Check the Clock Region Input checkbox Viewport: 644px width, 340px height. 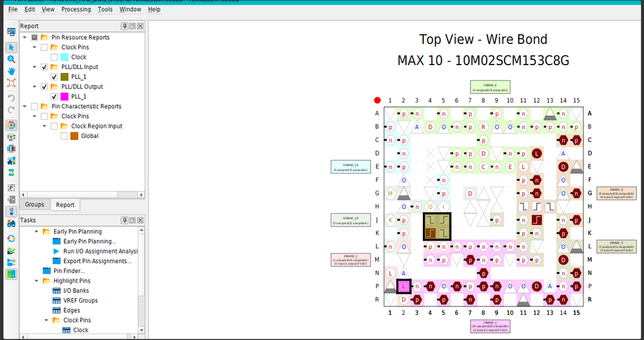point(54,126)
